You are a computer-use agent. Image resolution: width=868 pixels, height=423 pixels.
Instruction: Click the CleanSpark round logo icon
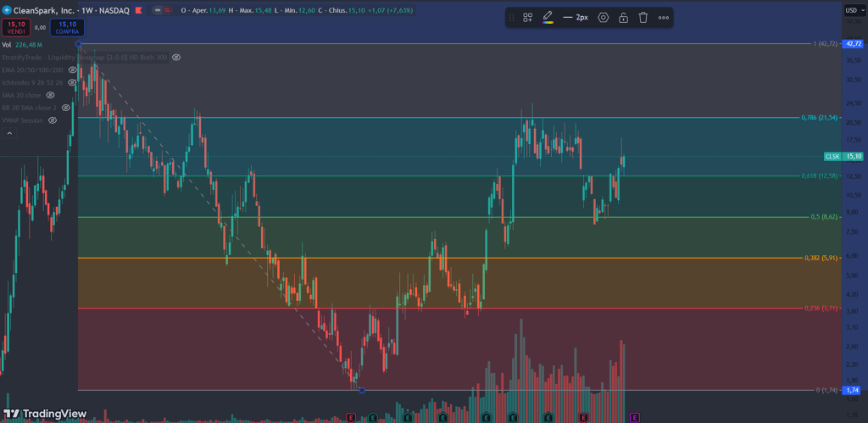[x=6, y=10]
